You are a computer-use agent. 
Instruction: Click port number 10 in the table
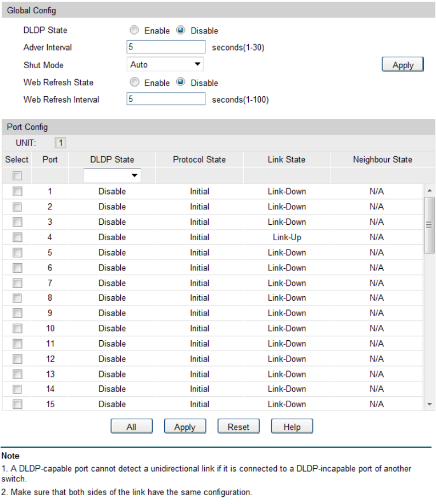tap(50, 329)
